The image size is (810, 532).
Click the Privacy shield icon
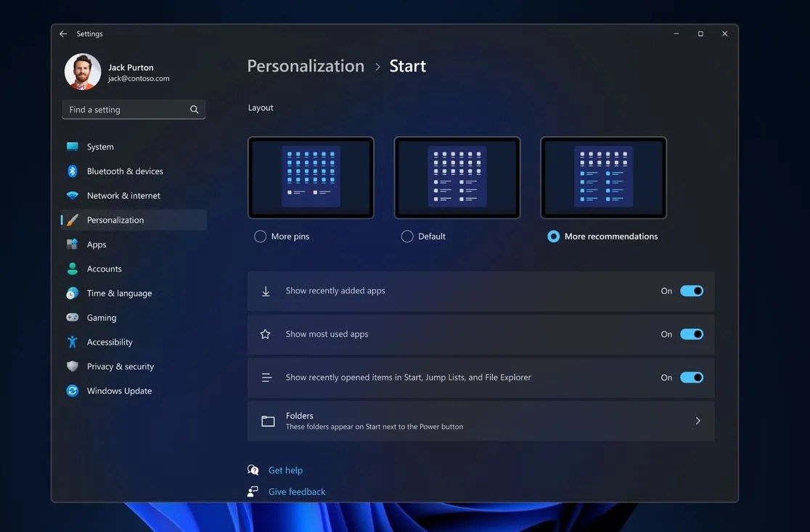(x=73, y=367)
